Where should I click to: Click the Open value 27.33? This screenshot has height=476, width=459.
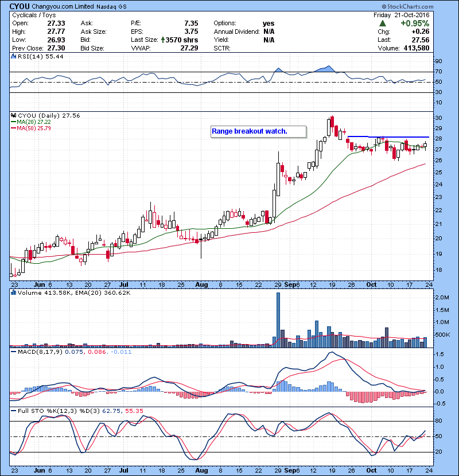pyautogui.click(x=56, y=24)
